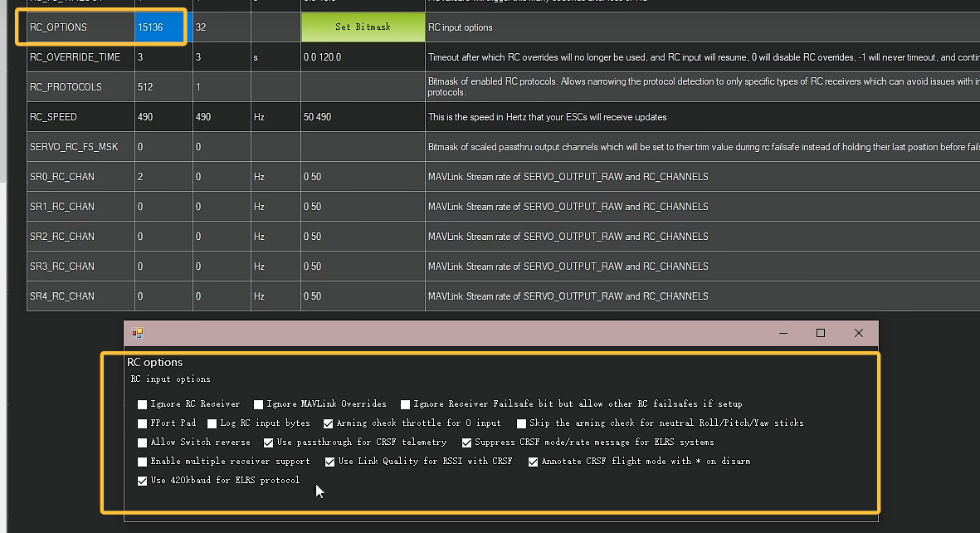Screen dimensions: 980x533
Task: Toggle Ignore Receiver Failsafe bit option
Action: tap(406, 405)
